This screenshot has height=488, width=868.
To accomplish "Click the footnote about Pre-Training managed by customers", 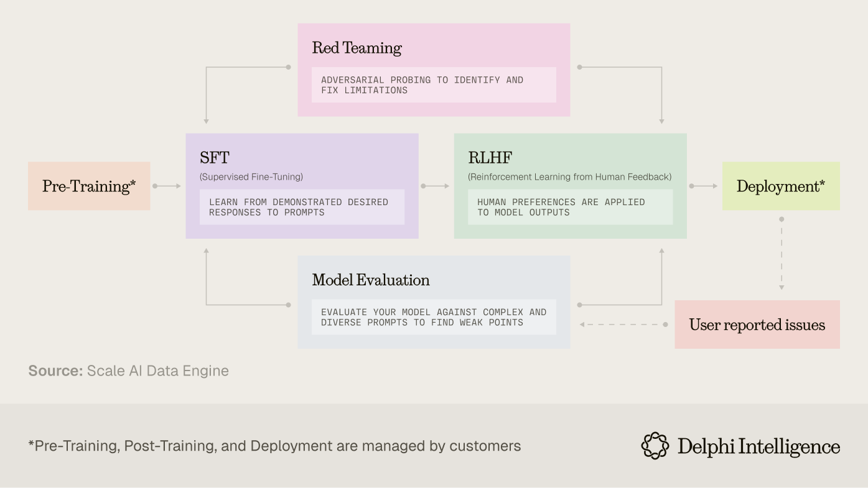I will tap(274, 446).
